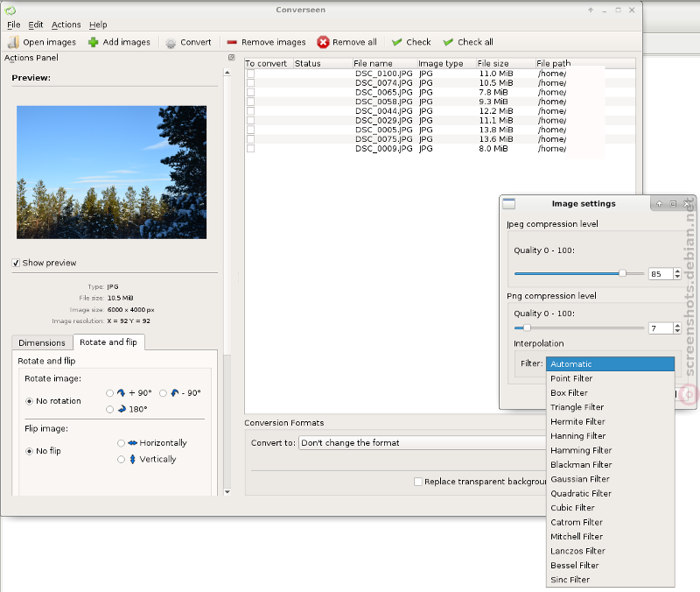Viewport: 700px width, 592px height.
Task: Select Mitchell Filter option
Action: click(x=610, y=537)
